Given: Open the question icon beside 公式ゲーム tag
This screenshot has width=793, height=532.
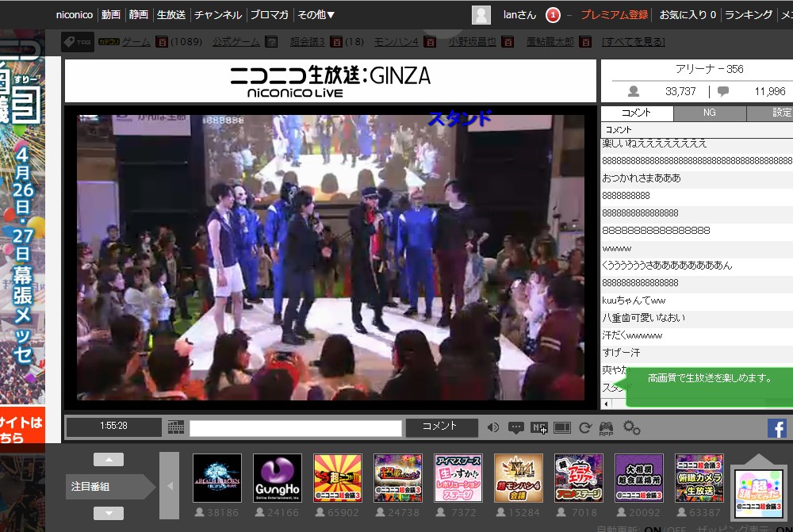Looking at the screenshot, I should (271, 42).
